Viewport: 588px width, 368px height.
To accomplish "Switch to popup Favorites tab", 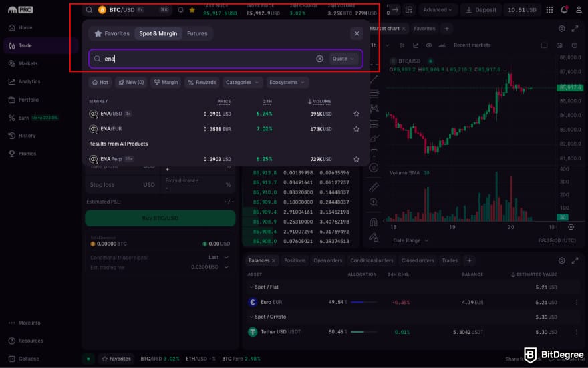I will coord(112,33).
